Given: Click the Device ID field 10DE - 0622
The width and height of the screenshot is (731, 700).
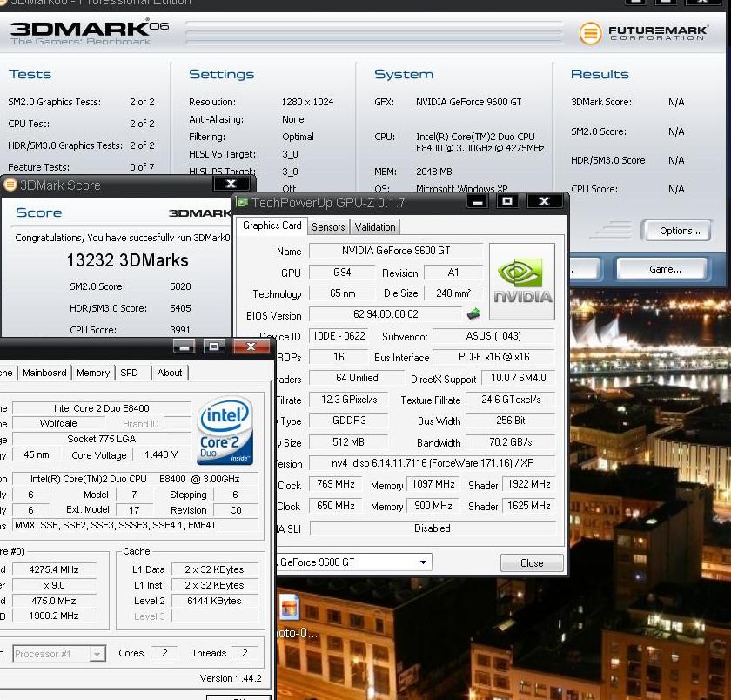Looking at the screenshot, I should [x=339, y=336].
